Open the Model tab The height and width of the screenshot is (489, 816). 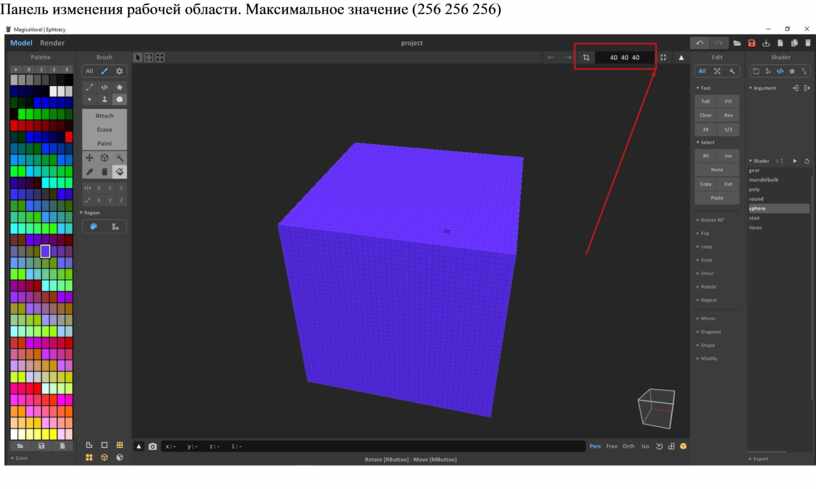[21, 43]
